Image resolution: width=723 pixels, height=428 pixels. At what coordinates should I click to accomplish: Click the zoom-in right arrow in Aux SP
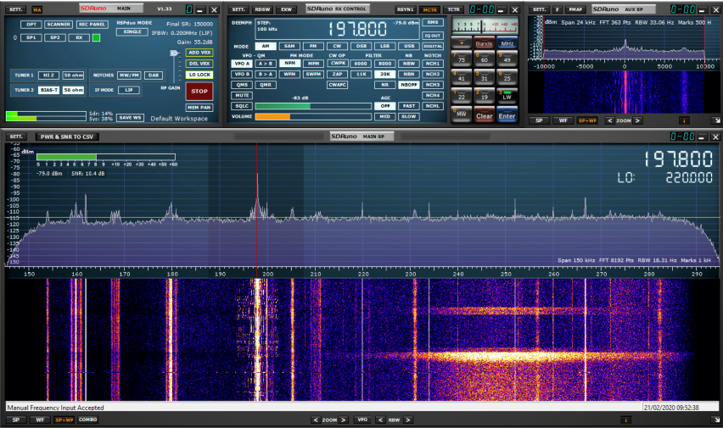[637, 120]
